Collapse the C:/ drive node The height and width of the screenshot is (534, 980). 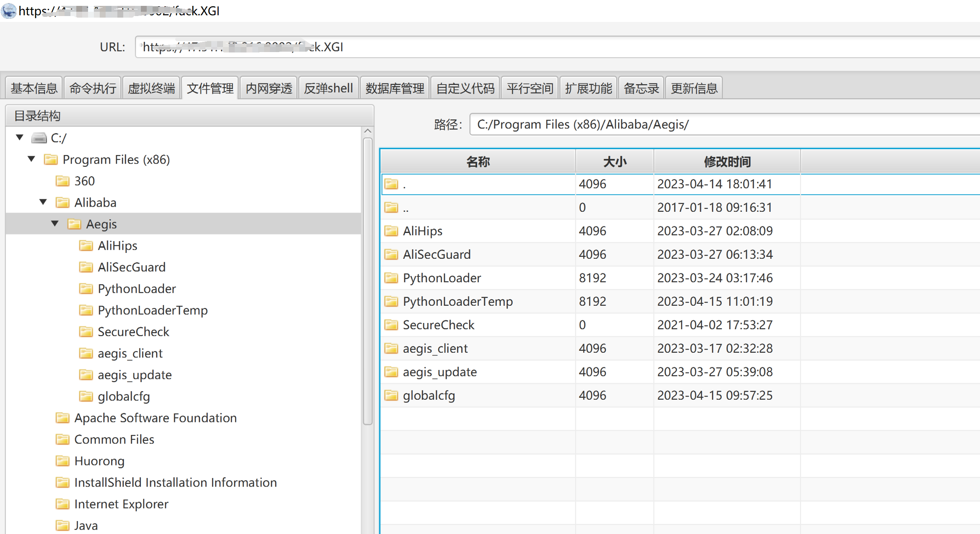20,137
